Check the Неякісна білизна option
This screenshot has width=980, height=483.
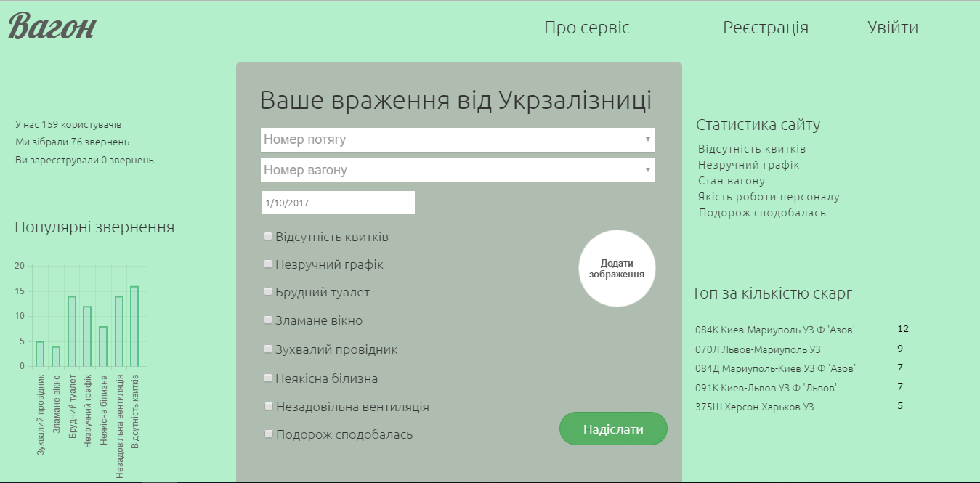[x=268, y=378]
